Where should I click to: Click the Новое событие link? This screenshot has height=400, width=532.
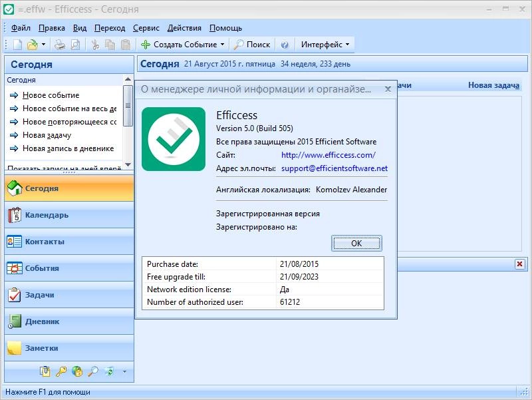coord(51,95)
